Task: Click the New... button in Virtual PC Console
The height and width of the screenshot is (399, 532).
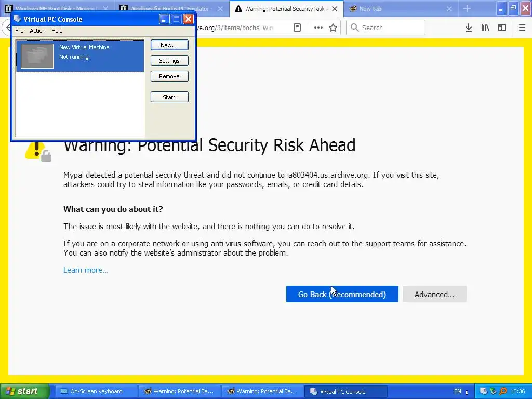Action: coord(169,45)
